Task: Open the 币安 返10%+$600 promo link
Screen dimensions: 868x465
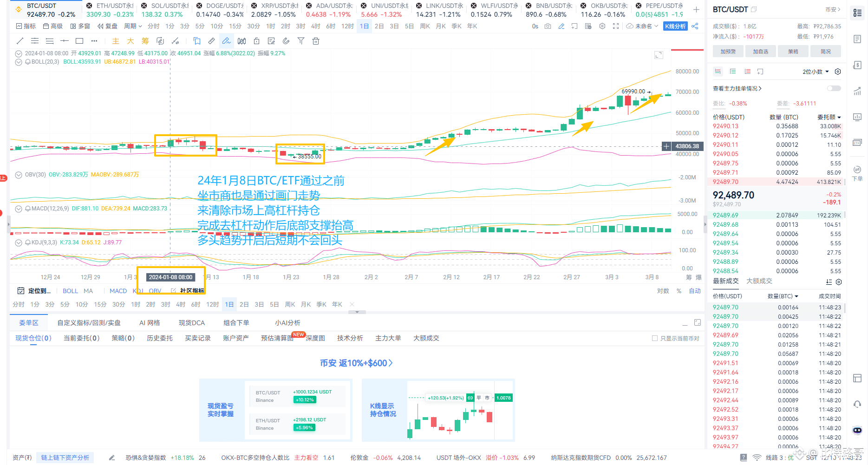Action: pyautogui.click(x=356, y=363)
